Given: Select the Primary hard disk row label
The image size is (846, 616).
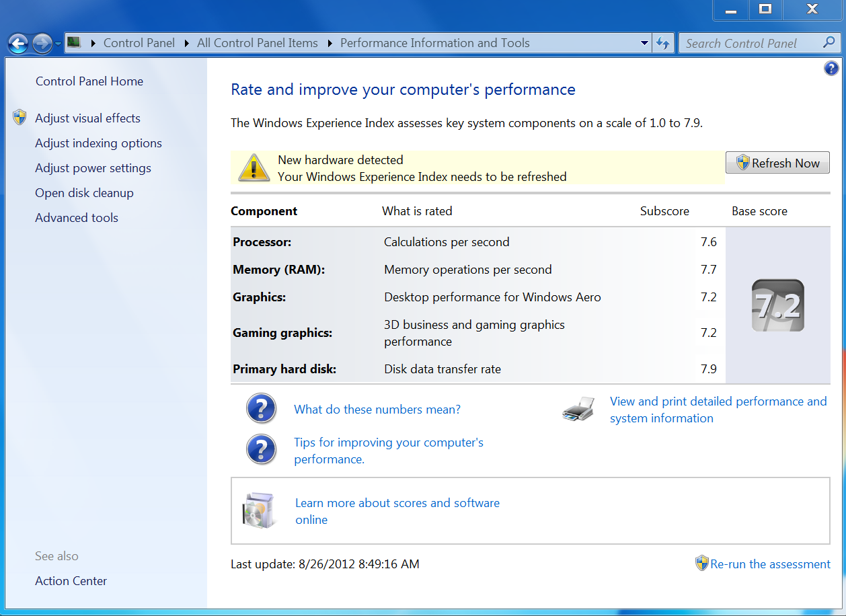Looking at the screenshot, I should (284, 369).
